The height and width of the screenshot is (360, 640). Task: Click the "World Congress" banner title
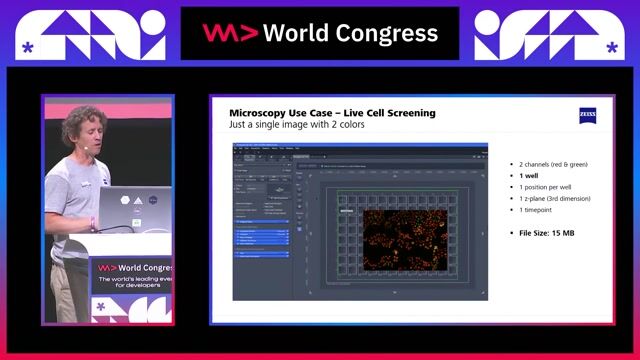click(350, 33)
